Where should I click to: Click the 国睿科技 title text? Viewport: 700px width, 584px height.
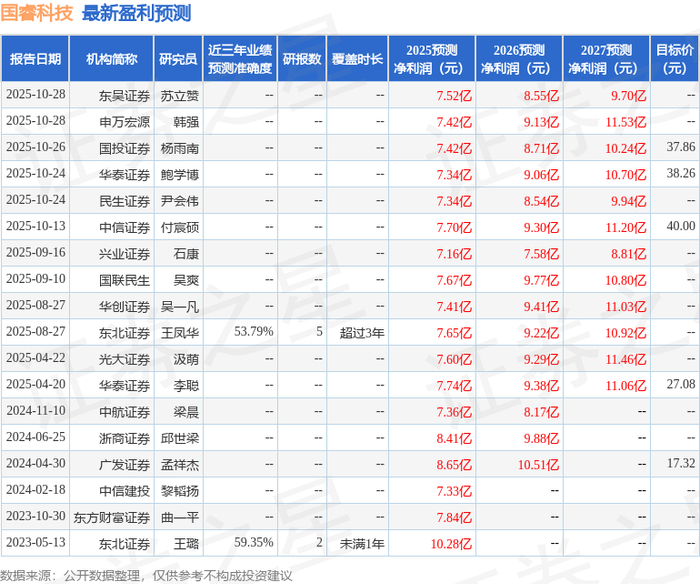coord(37,13)
